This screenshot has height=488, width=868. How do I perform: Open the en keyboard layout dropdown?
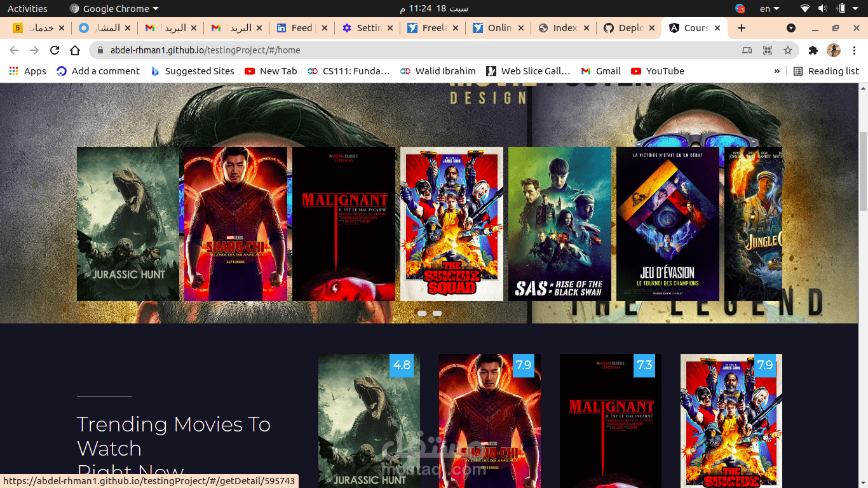point(770,9)
